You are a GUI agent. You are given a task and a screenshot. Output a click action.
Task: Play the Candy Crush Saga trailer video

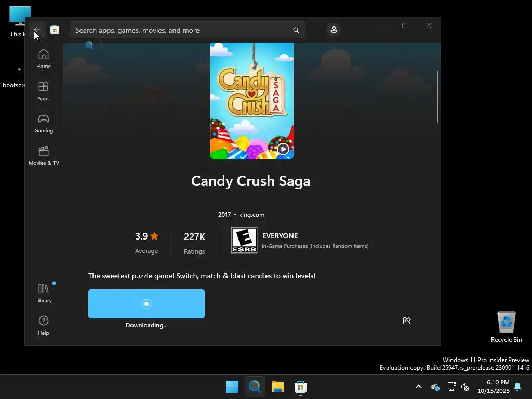pyautogui.click(x=283, y=149)
